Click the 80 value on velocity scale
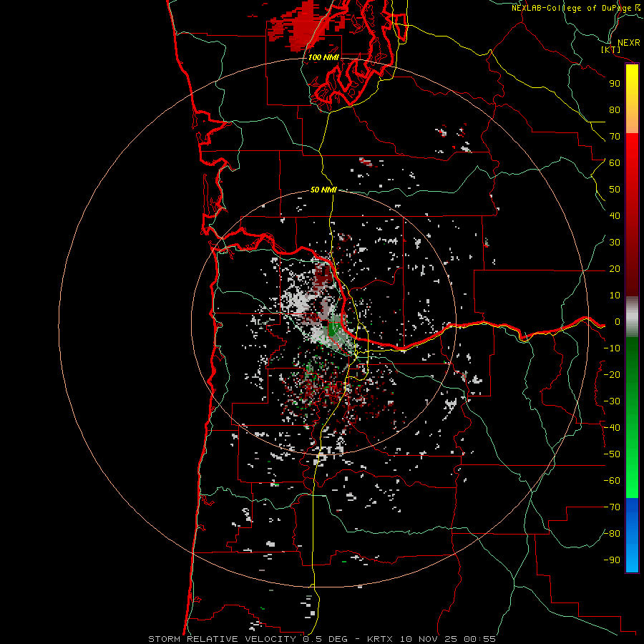 (615, 110)
